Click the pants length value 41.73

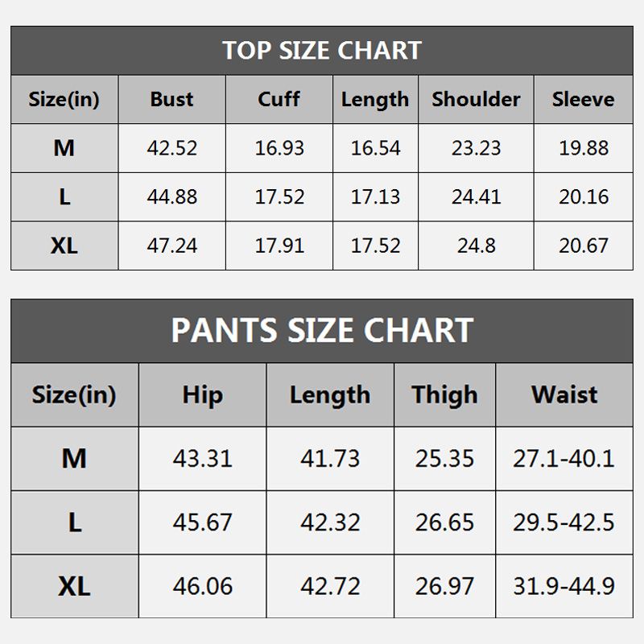[x=330, y=459]
